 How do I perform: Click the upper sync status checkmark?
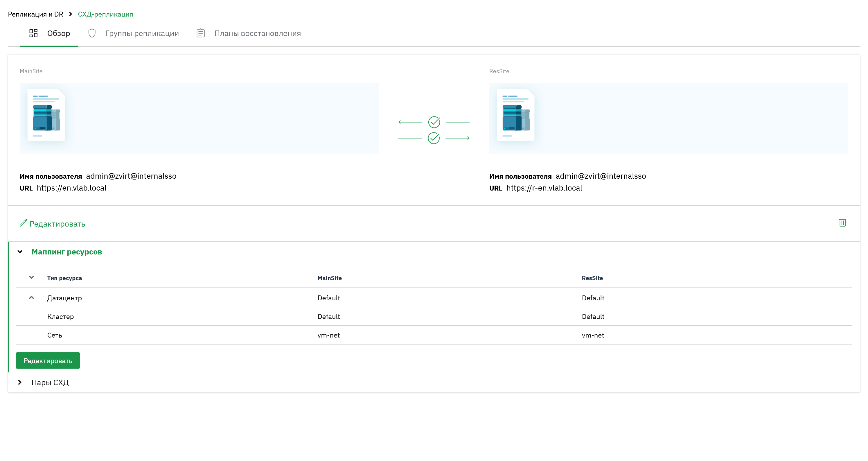[x=434, y=122]
